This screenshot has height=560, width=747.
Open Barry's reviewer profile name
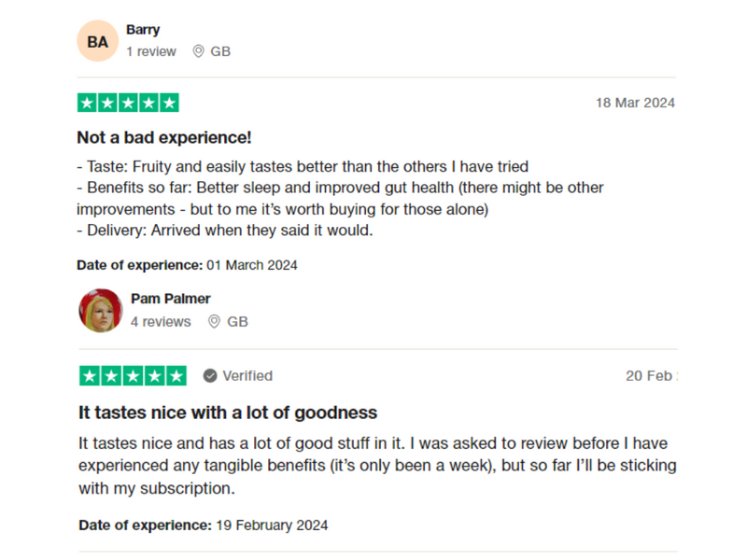pos(143,30)
